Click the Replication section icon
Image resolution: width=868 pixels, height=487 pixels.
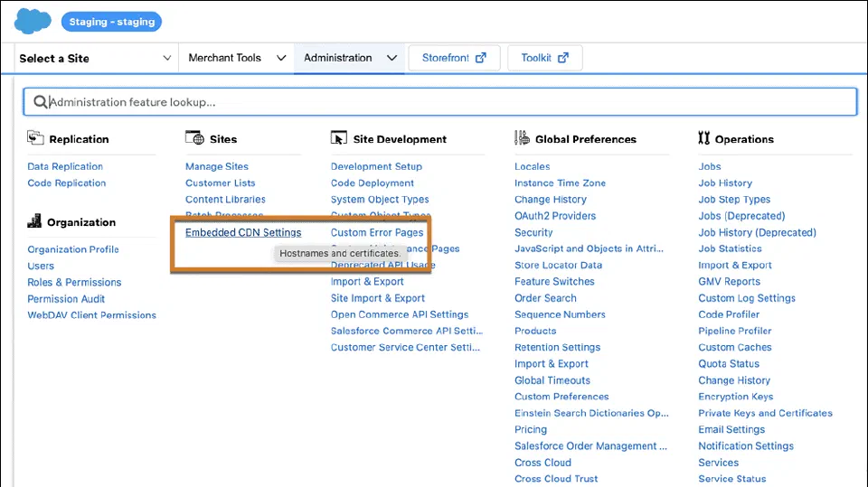tap(35, 138)
